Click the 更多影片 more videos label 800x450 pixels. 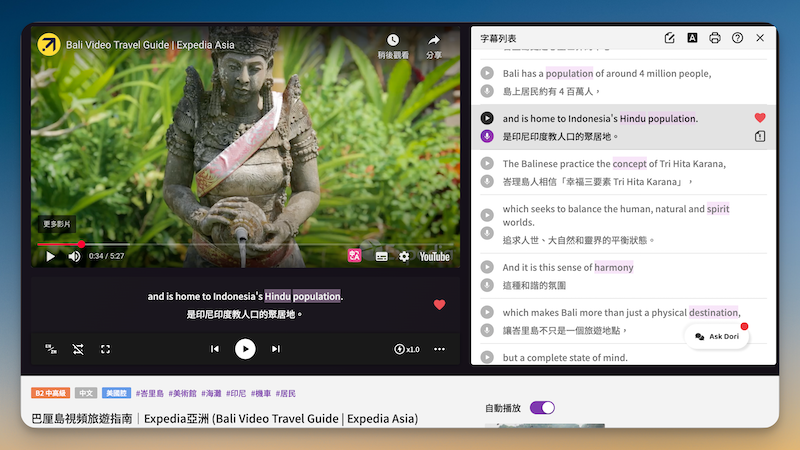[56, 224]
